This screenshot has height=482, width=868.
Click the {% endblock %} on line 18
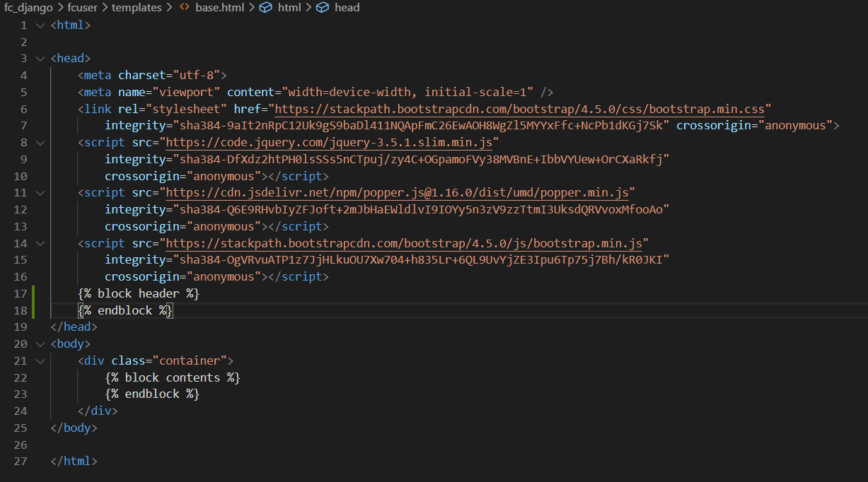[125, 310]
